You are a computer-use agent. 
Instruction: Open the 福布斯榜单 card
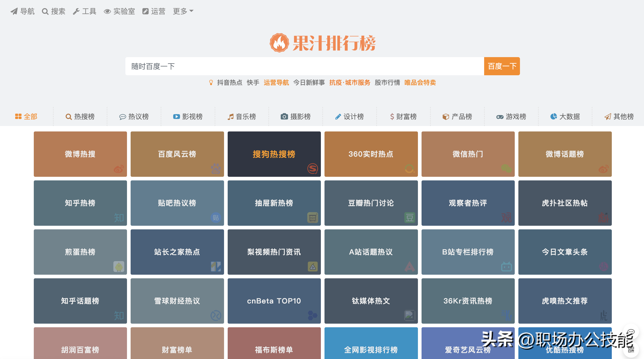pos(274,343)
